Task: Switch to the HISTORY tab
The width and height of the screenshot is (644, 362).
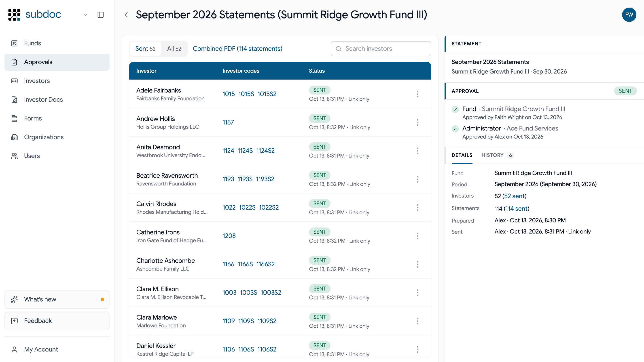Action: point(497,155)
